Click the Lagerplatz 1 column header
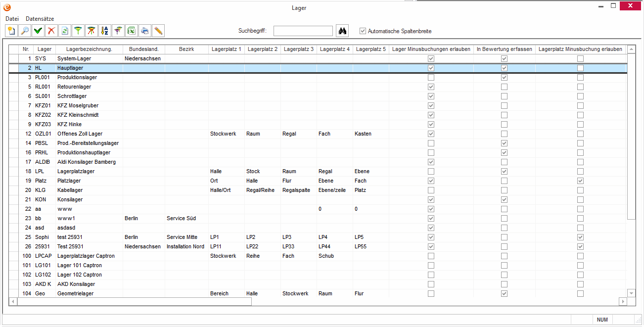644x327 pixels. click(226, 49)
